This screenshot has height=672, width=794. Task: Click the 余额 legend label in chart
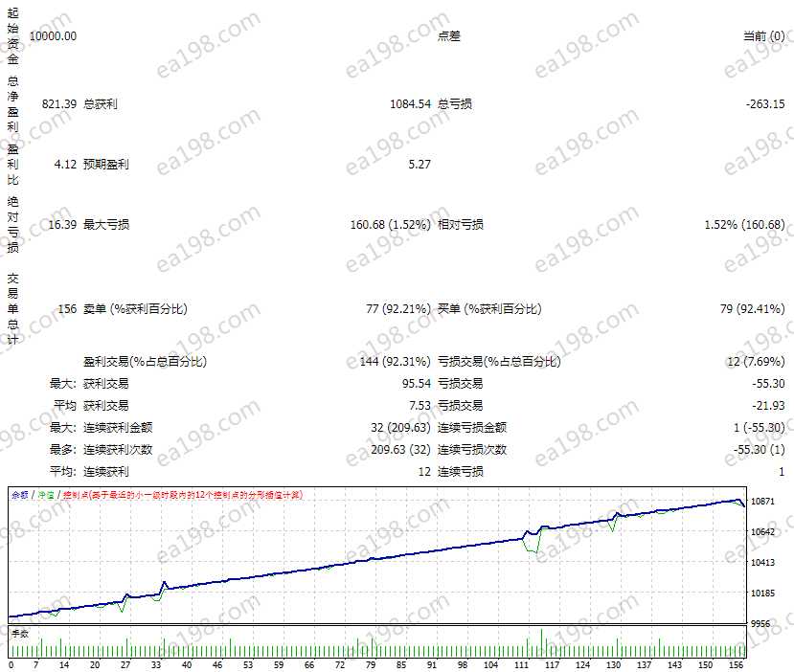(19, 495)
